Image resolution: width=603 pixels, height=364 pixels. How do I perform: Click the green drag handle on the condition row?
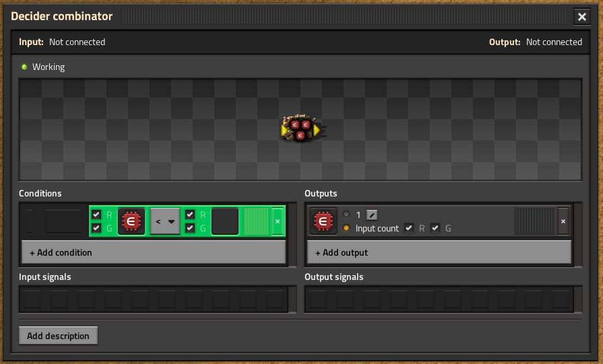(255, 221)
